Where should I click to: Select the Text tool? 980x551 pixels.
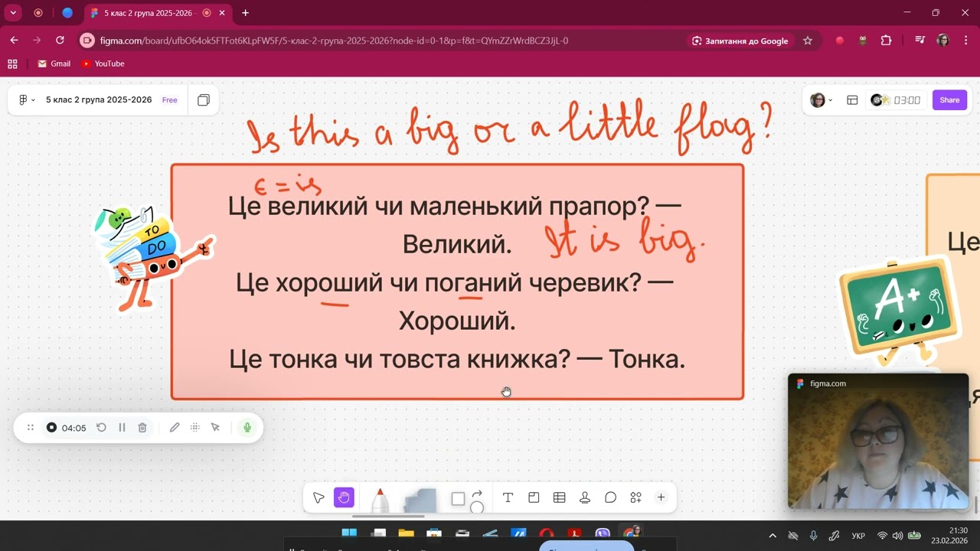[x=508, y=498]
